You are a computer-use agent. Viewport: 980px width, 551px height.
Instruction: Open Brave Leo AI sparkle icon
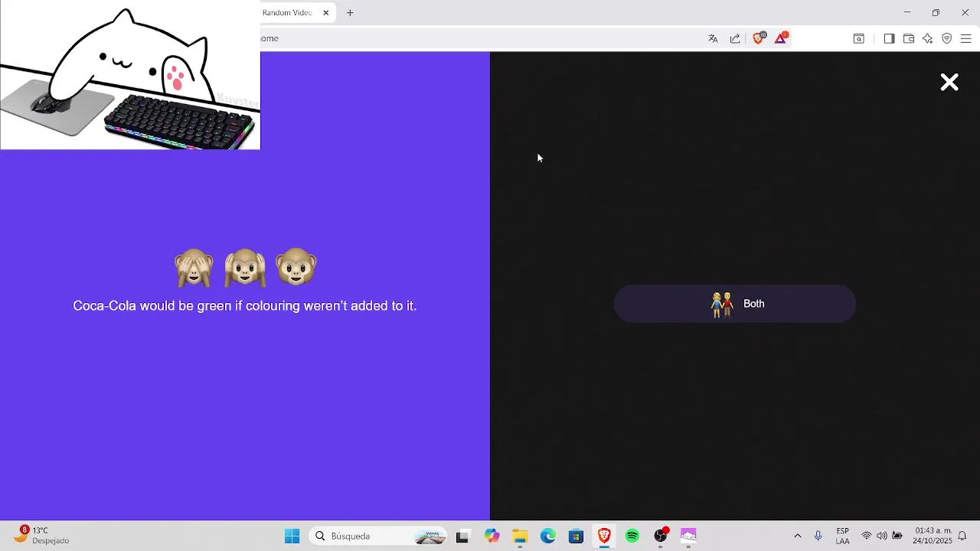pyautogui.click(x=928, y=38)
